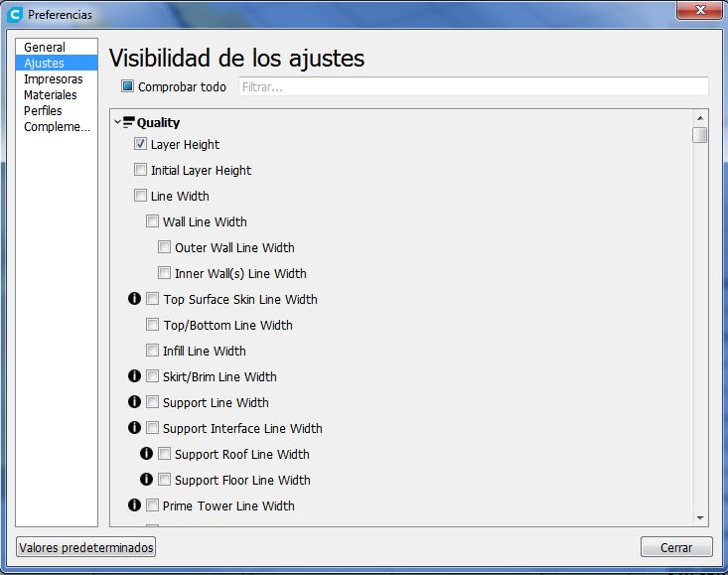Click the scrollbar up arrow
The width and height of the screenshot is (728, 575).
[700, 118]
